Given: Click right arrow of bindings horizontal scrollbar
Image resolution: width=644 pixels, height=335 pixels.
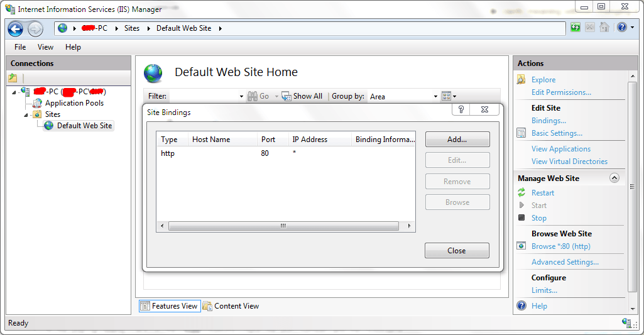Looking at the screenshot, I should [x=409, y=226].
